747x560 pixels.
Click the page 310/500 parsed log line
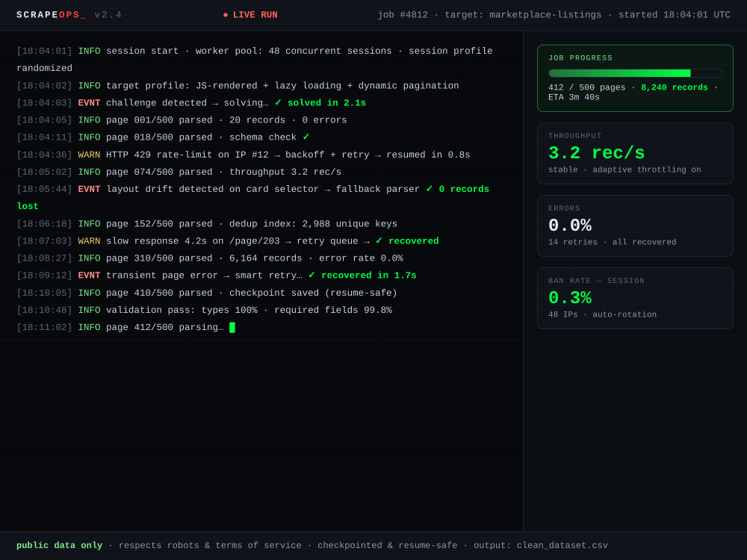pyautogui.click(x=210, y=258)
